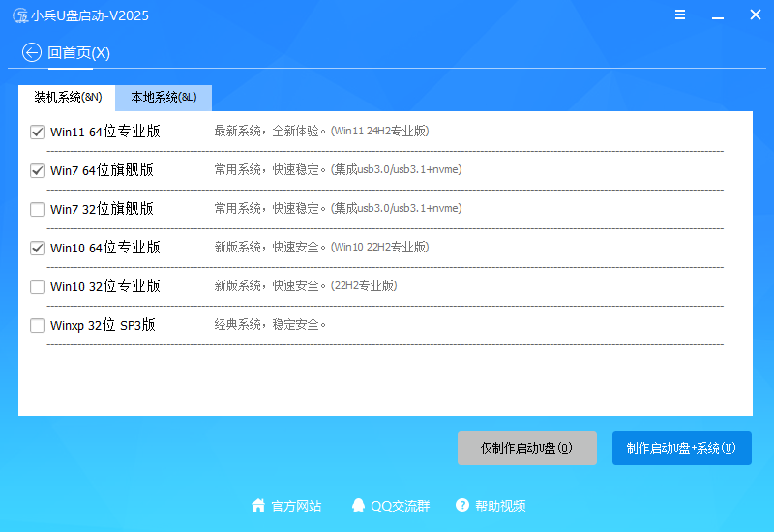
Task: Click description 新版系统 (22H2专业版)
Action: 306,285
